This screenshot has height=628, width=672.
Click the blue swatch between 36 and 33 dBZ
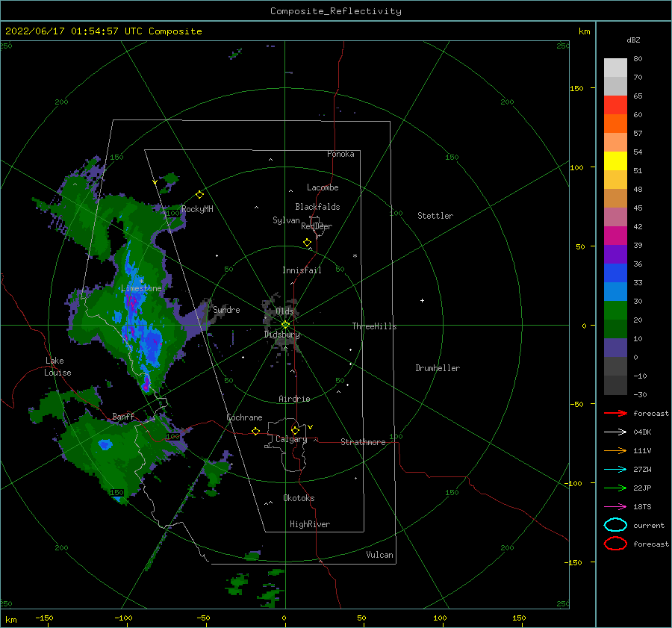point(615,273)
